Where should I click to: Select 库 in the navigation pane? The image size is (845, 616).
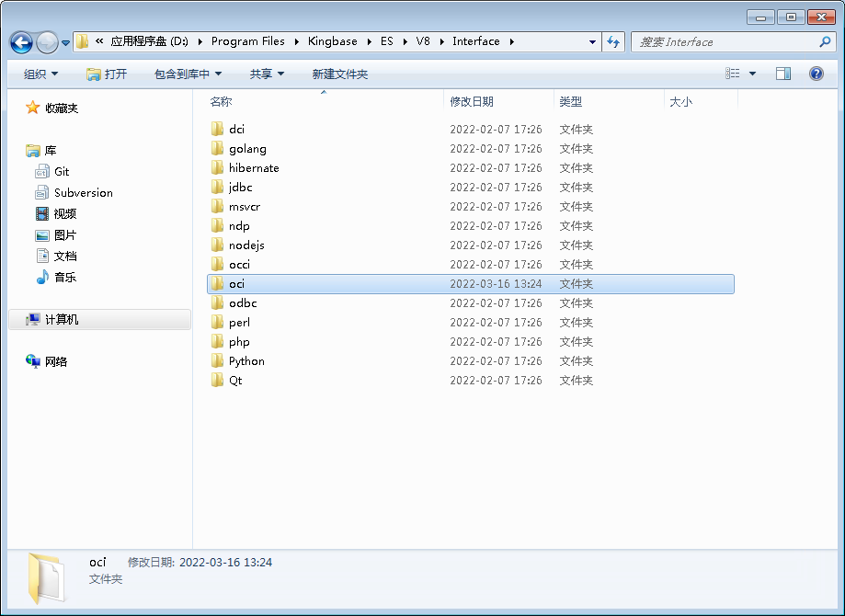pyautogui.click(x=41, y=151)
